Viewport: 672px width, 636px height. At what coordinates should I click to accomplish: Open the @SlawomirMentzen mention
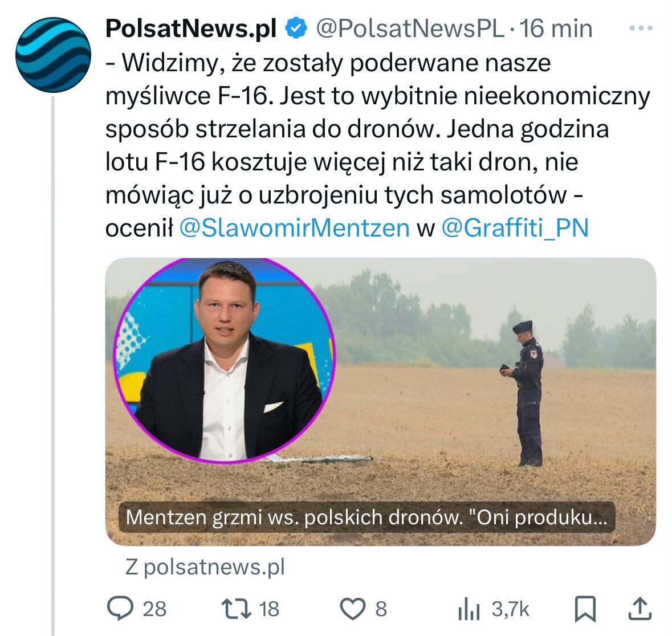294,228
